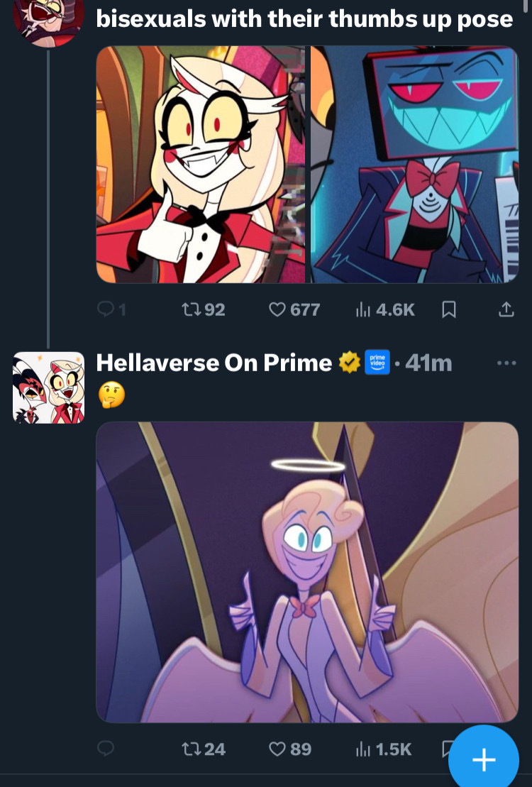
Task: Tap the Prime Video affiliate badge
Action: point(374,363)
